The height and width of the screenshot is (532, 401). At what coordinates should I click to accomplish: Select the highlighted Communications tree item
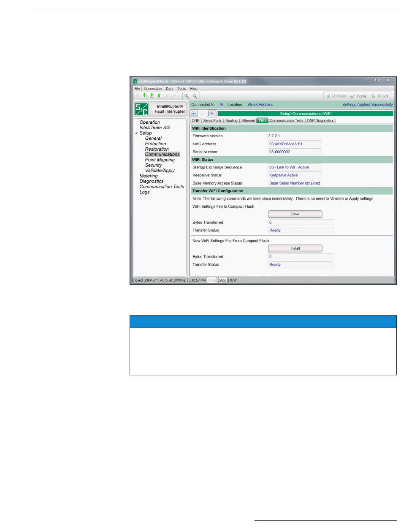coord(163,155)
